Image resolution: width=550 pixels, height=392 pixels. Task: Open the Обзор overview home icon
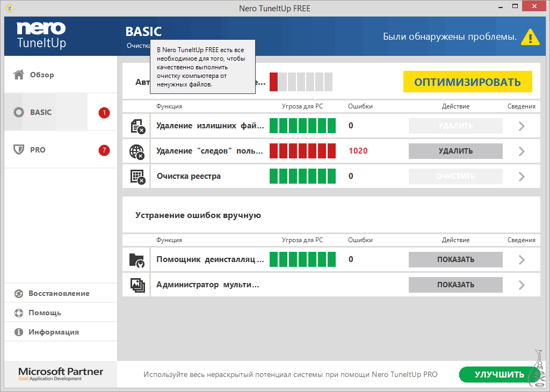19,74
